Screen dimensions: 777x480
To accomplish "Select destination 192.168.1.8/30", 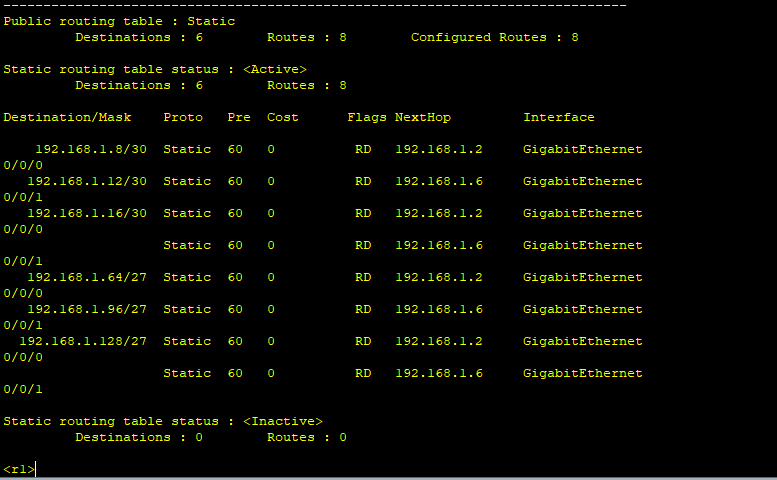I will (91, 150).
